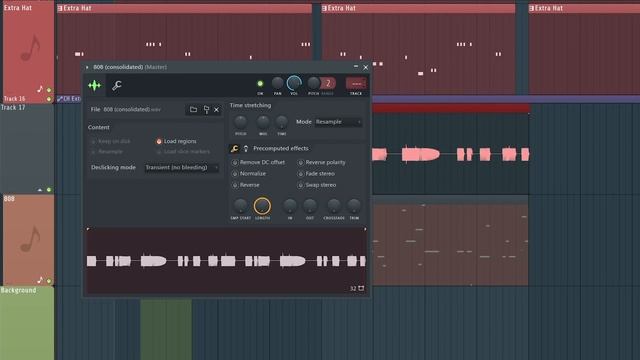640x360 pixels.
Task: Mute the Extra Hat track green dot
Action: (x=49, y=89)
